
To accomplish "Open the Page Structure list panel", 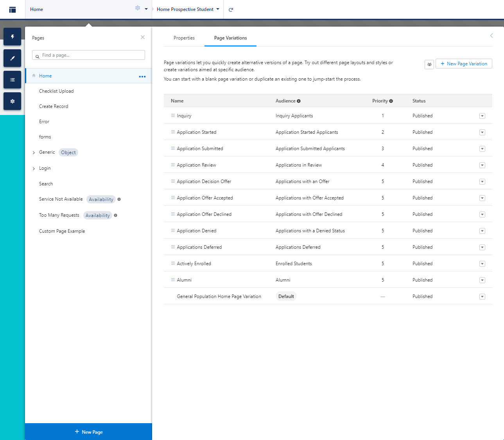I will [13, 80].
